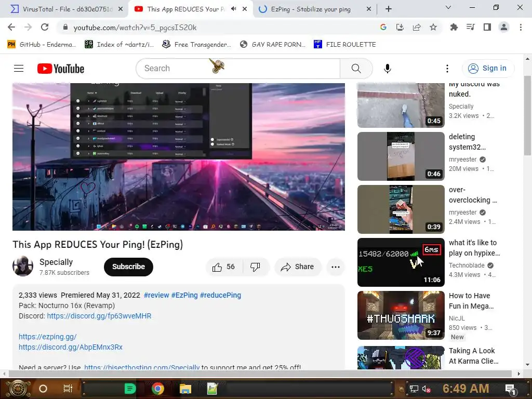Open discord.gg/fp63wveMHR link
The image size is (532, 399).
(x=99, y=316)
